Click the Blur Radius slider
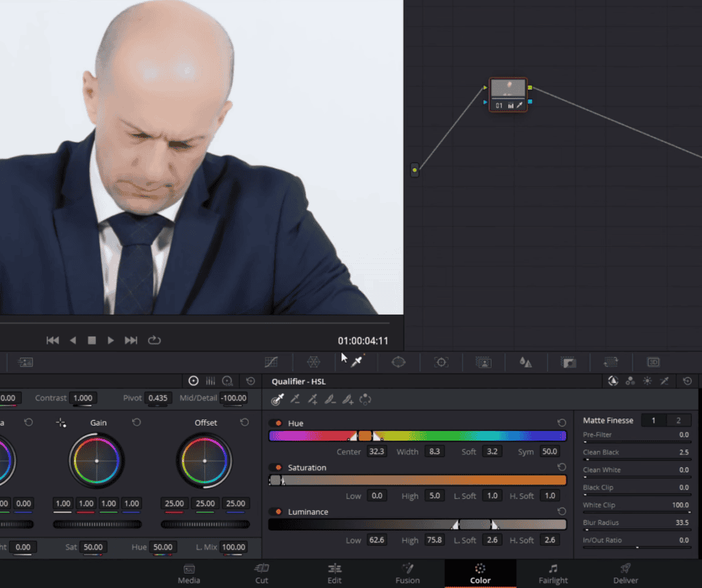The height and width of the screenshot is (588, 702). coord(637,530)
